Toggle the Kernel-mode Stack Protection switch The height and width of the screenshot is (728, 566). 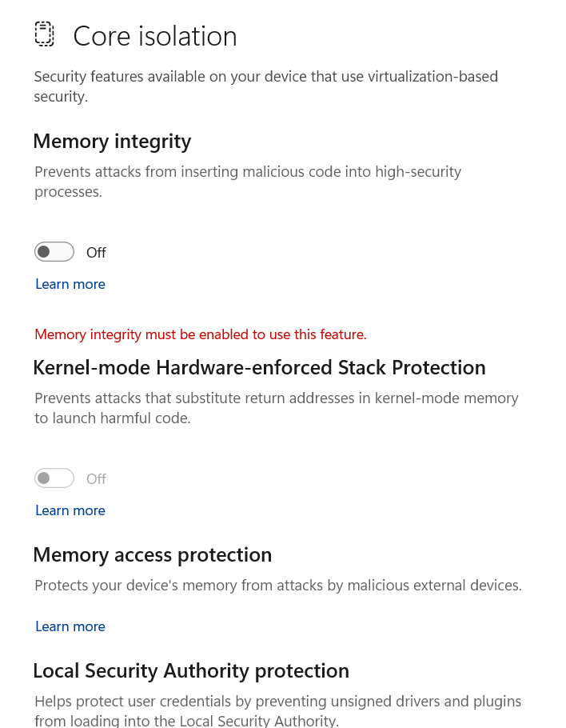tap(54, 478)
